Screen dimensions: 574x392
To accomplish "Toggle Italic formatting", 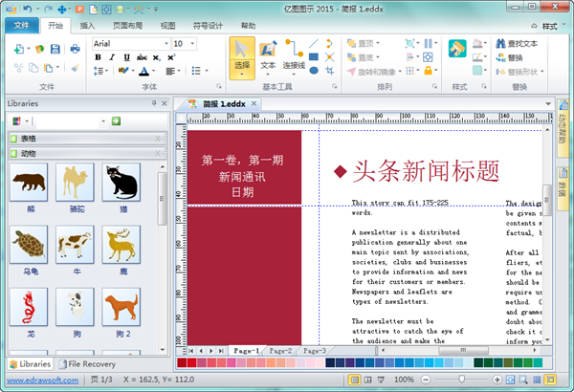I will (x=112, y=57).
